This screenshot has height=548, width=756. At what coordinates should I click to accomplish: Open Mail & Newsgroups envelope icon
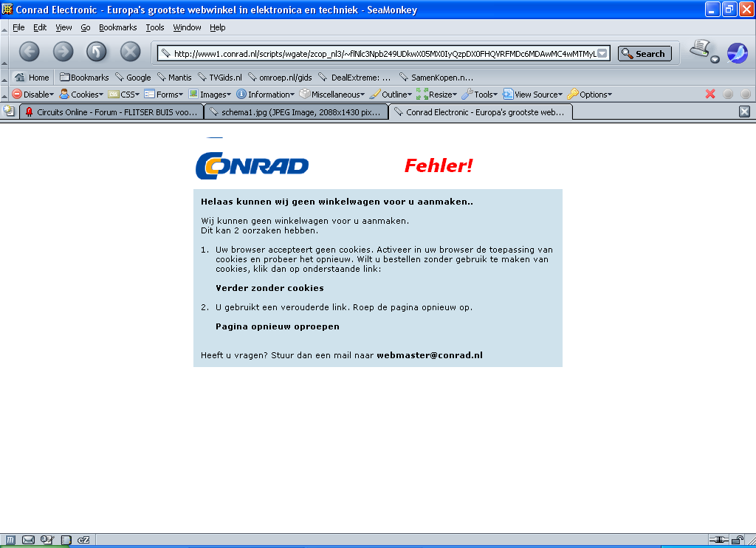click(x=29, y=540)
